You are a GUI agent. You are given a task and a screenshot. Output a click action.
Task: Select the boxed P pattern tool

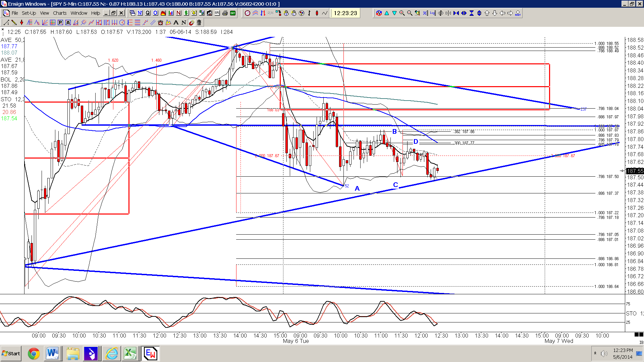(60, 22)
